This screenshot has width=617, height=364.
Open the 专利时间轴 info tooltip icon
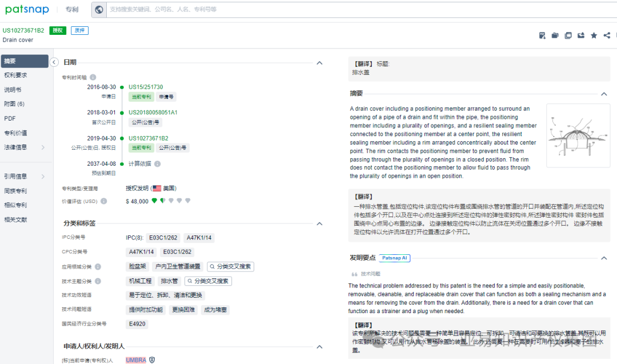[x=93, y=76]
